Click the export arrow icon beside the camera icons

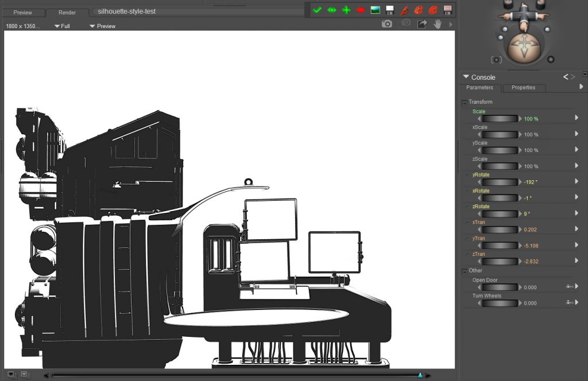coord(422,24)
